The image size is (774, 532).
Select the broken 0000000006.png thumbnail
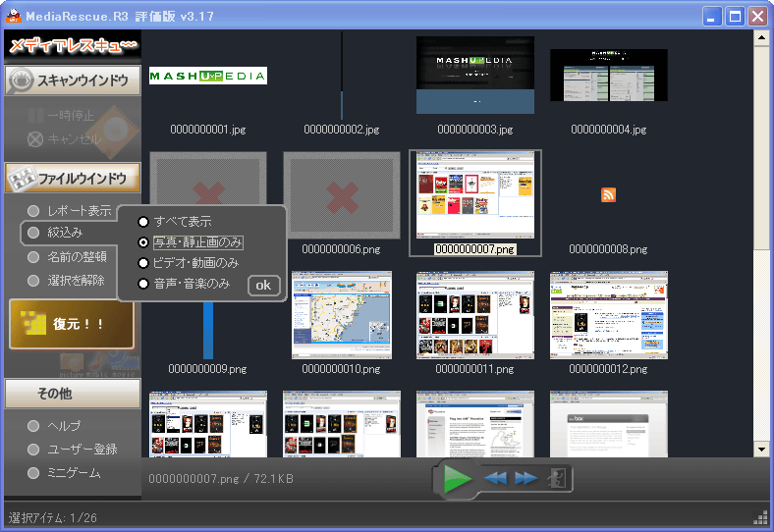coord(342,195)
